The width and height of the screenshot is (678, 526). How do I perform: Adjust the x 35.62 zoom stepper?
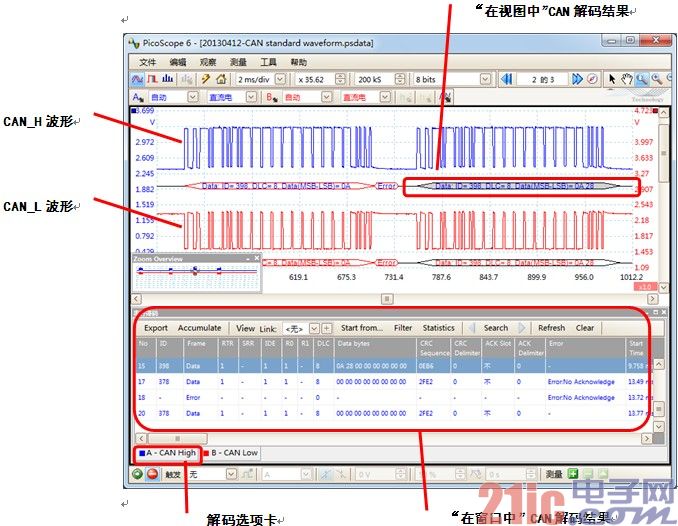coord(340,79)
